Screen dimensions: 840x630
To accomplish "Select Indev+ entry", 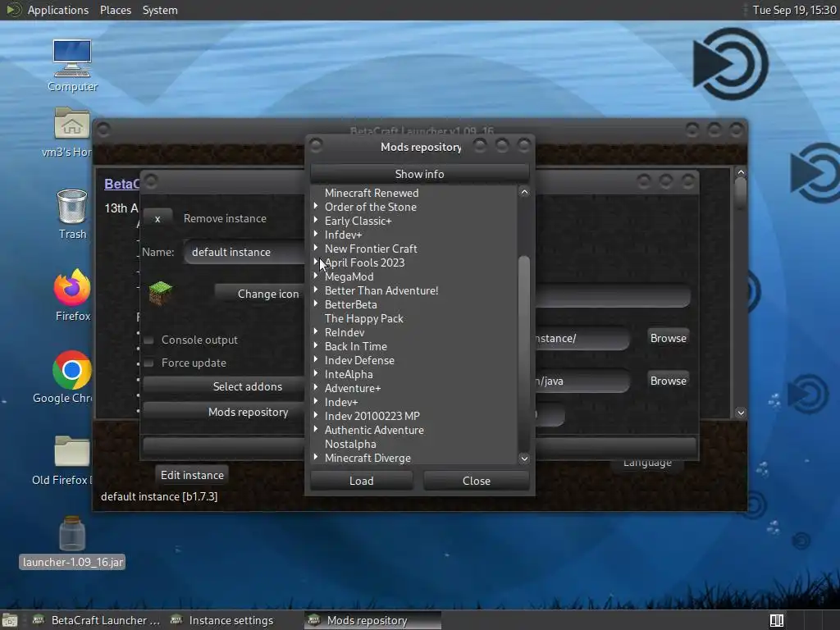I will tap(341, 402).
